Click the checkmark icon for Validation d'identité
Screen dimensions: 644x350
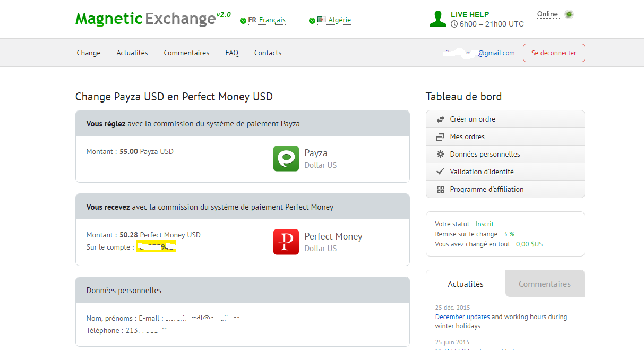pos(440,172)
